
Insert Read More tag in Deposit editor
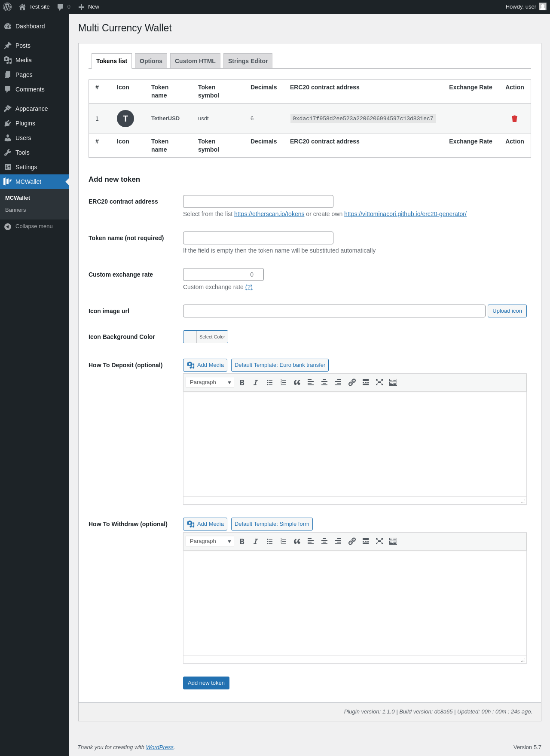point(366,382)
